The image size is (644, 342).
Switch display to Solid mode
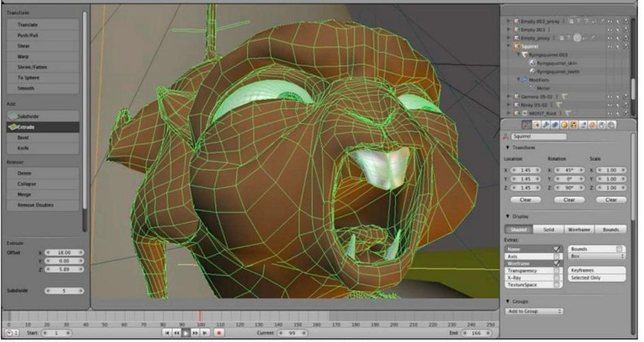549,230
